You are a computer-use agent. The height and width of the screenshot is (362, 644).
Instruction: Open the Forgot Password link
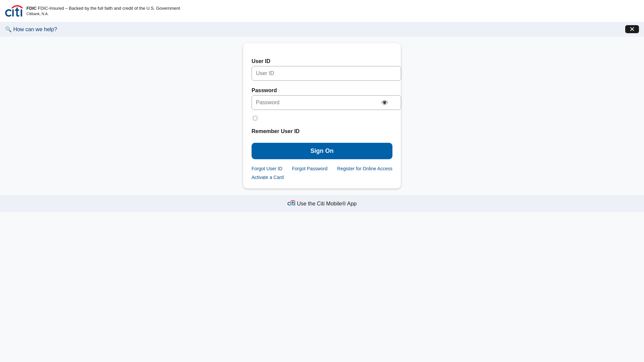(x=310, y=169)
